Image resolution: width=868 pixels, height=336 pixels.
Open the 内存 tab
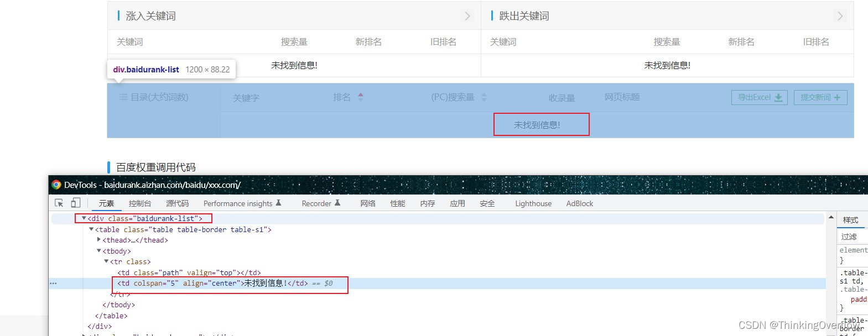[428, 203]
